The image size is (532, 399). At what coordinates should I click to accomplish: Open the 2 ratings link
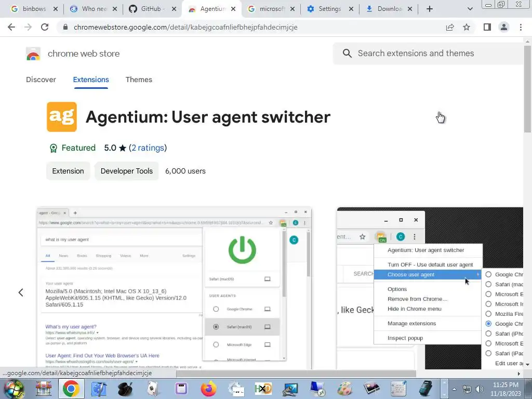(148, 148)
